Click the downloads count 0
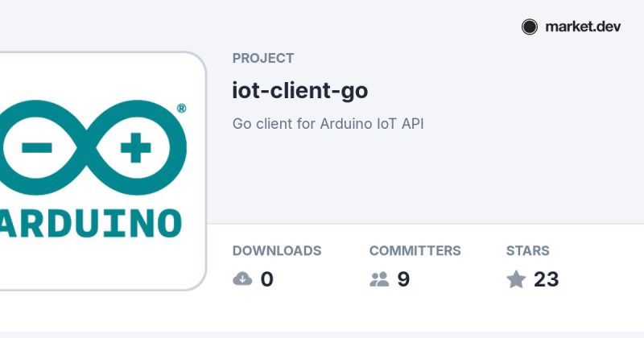Viewport: 644px width, 338px height. coord(267,279)
